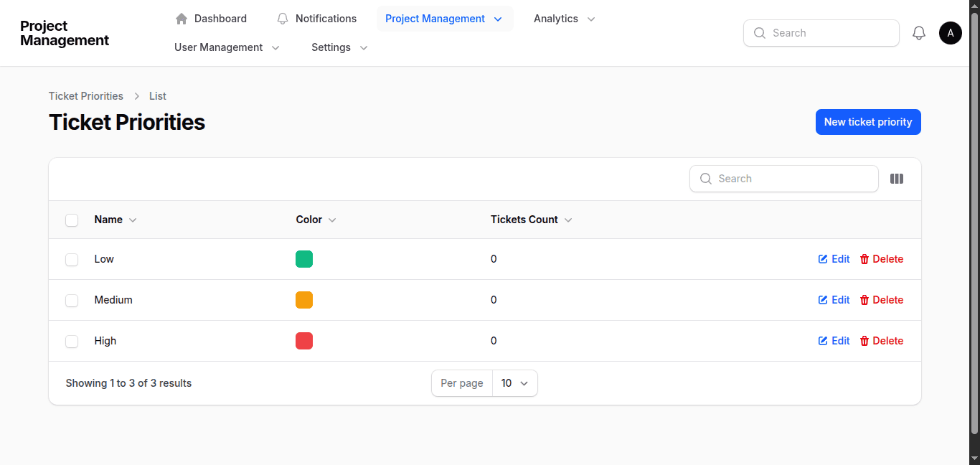Viewport: 980px width, 465px height.
Task: Click inside the top navigation search field
Action: click(821, 32)
